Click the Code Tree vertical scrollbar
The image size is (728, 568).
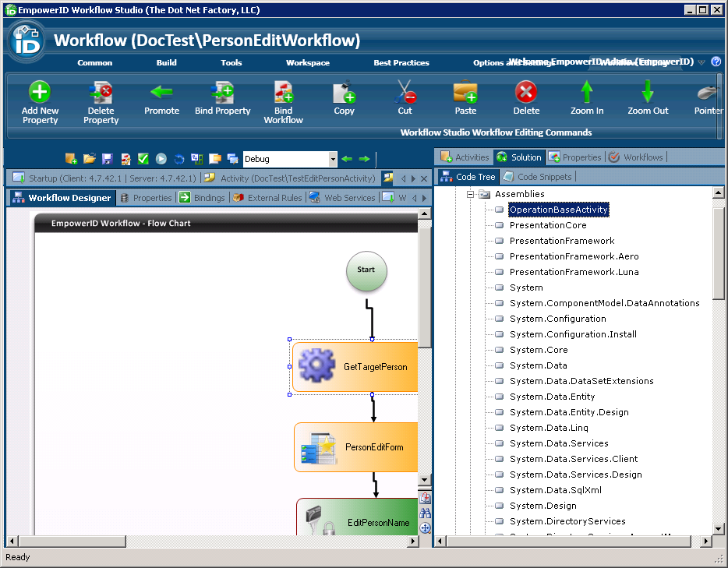[x=719, y=257]
